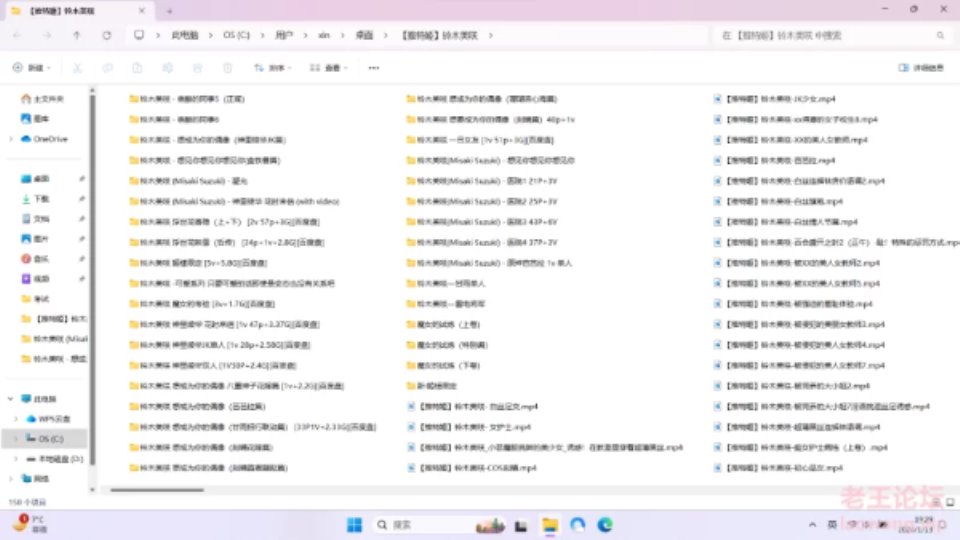Image resolution: width=960 pixels, height=540 pixels.
Task: Open OneDrive in the sidebar
Action: pos(44,139)
